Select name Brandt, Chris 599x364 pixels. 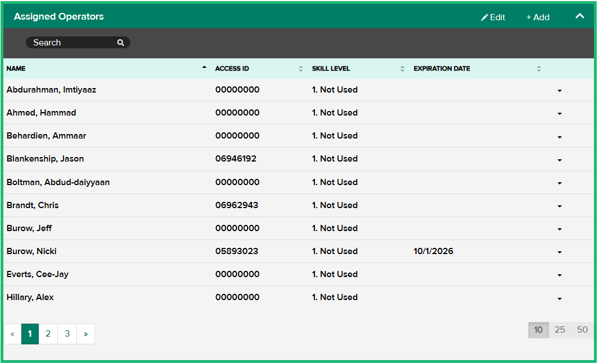[x=33, y=205]
